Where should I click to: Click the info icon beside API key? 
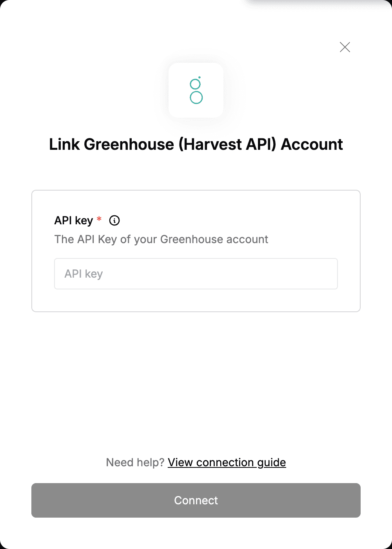click(x=114, y=220)
